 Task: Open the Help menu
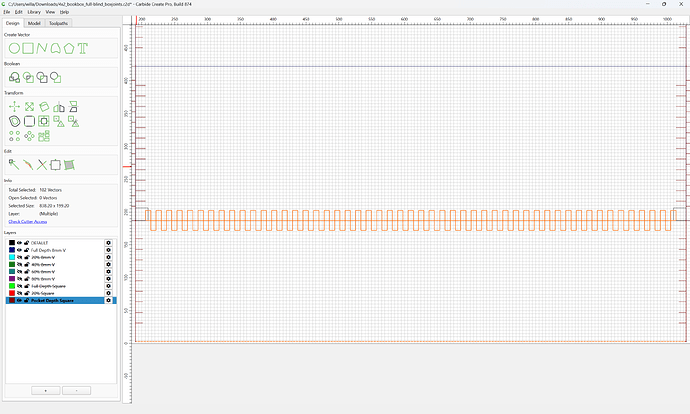(64, 12)
